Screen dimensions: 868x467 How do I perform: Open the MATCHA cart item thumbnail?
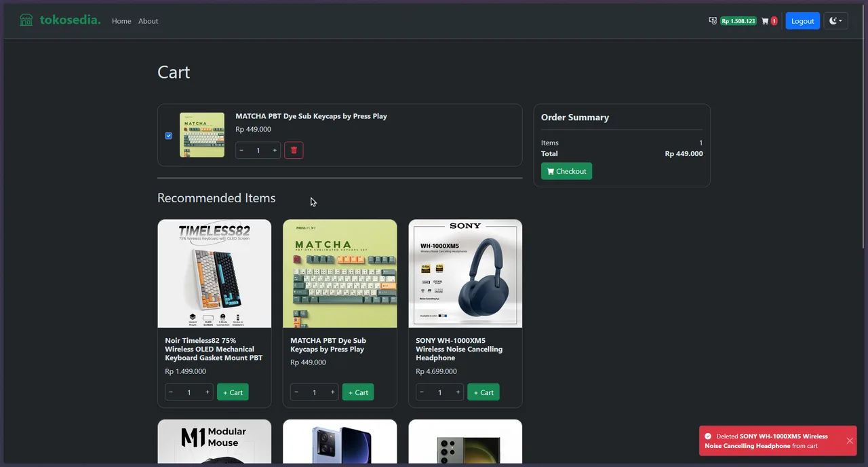(x=202, y=135)
